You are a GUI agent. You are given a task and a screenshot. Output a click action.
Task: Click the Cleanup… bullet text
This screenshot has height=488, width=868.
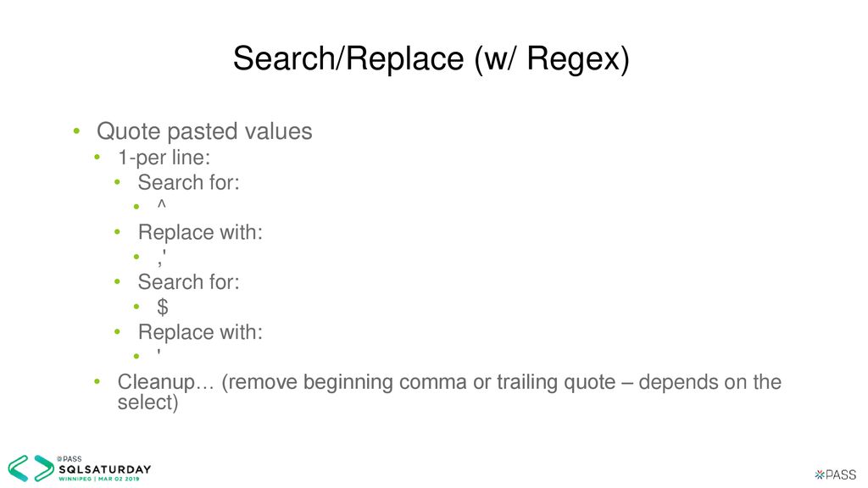449,391
